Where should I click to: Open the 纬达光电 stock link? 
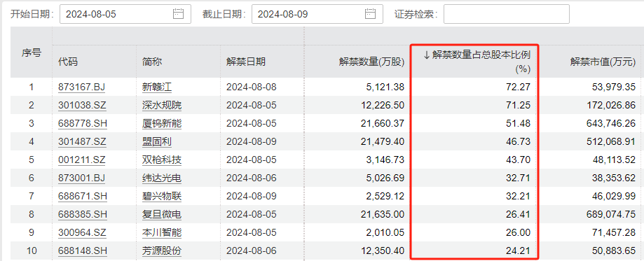[x=161, y=178]
